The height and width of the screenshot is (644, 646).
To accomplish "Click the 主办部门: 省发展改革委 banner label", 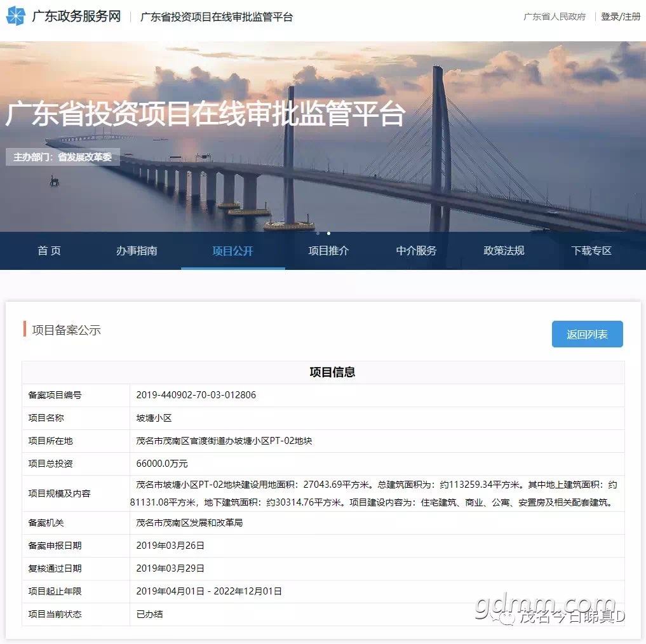I will [x=63, y=157].
